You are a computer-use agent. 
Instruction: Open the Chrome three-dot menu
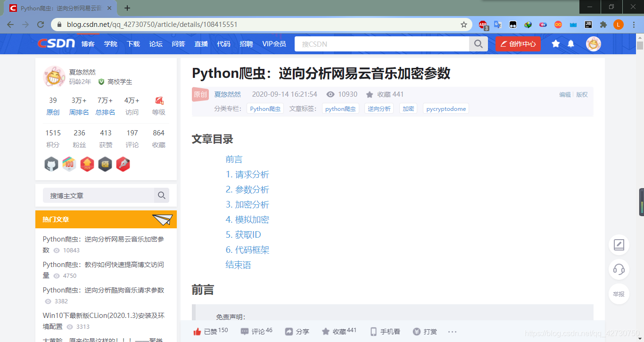[634, 25]
